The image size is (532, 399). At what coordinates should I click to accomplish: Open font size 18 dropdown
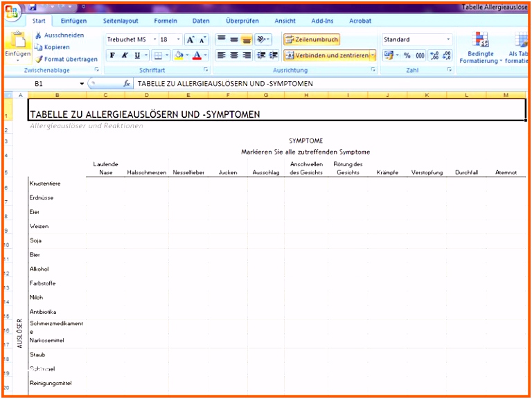pos(179,39)
